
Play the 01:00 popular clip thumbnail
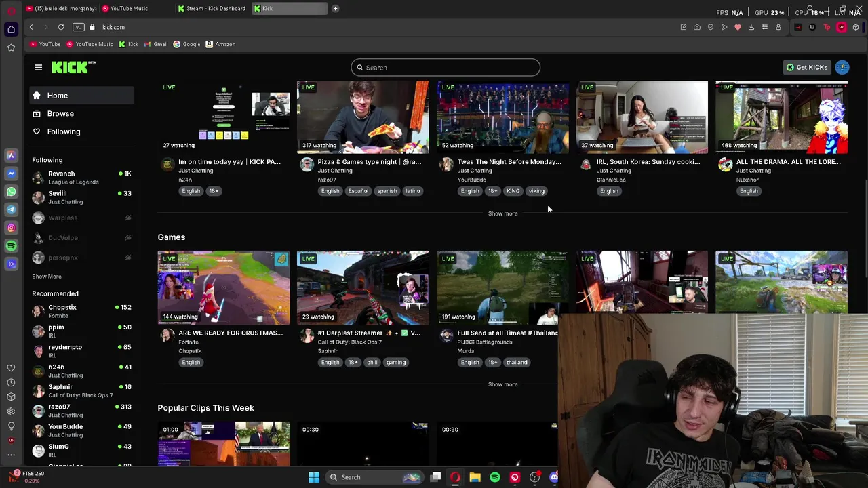224,444
